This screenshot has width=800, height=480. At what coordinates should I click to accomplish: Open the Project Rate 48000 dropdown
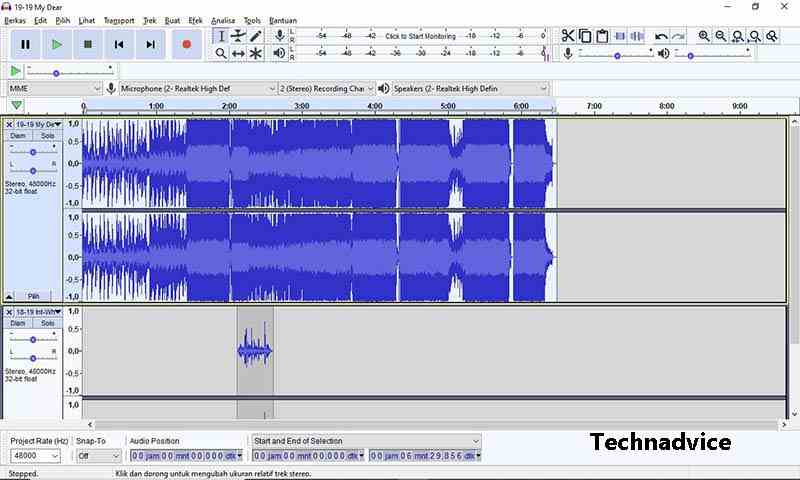point(35,456)
